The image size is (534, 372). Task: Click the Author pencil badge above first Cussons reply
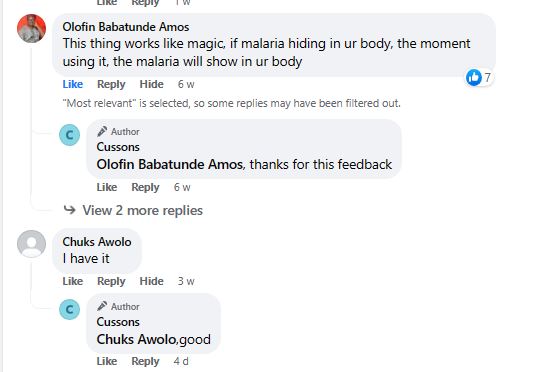pos(102,131)
